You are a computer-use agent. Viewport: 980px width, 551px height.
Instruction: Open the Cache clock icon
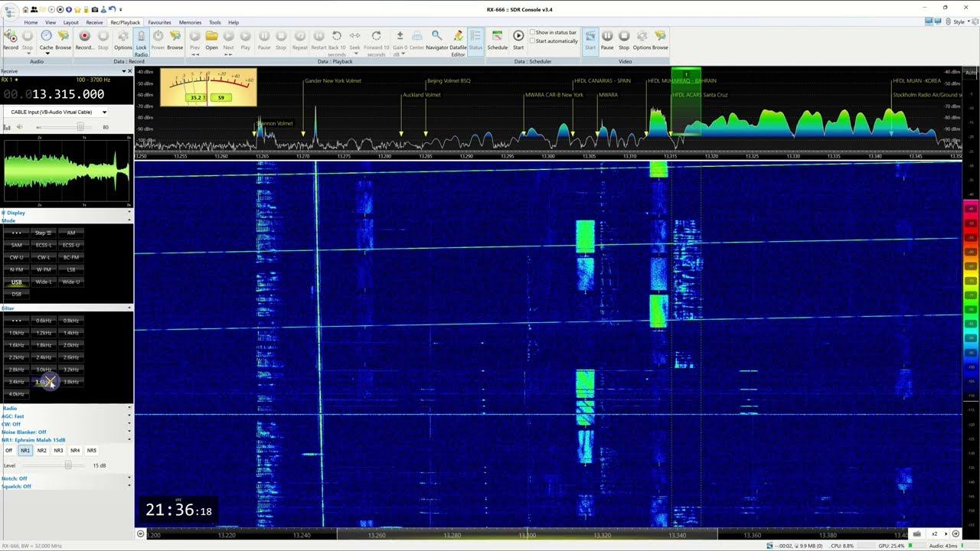[46, 36]
